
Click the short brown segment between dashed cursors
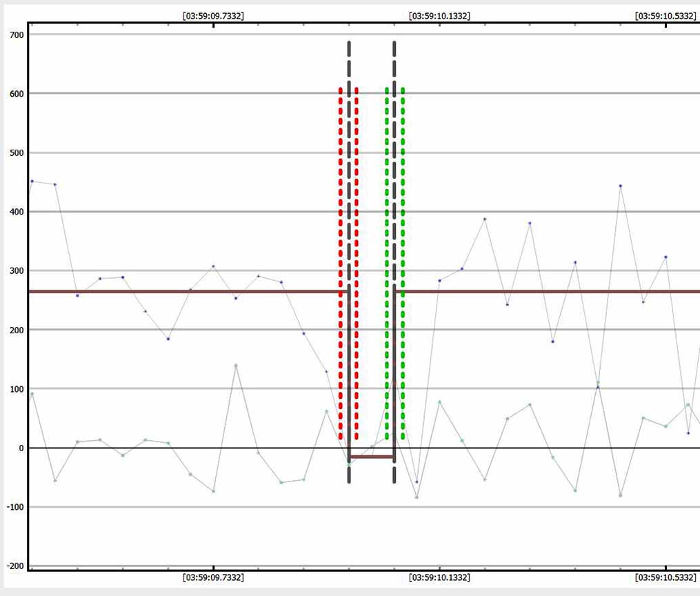click(x=372, y=457)
